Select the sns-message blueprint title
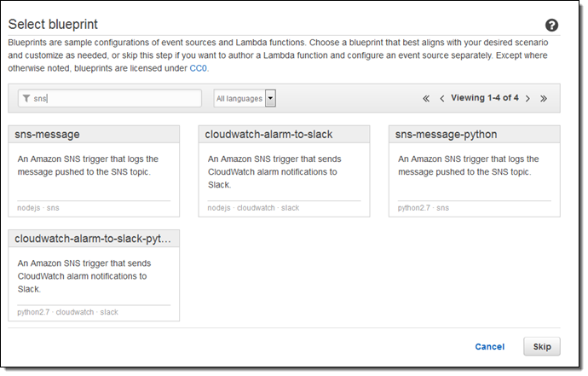Image resolution: width=588 pixels, height=376 pixels. click(x=48, y=134)
